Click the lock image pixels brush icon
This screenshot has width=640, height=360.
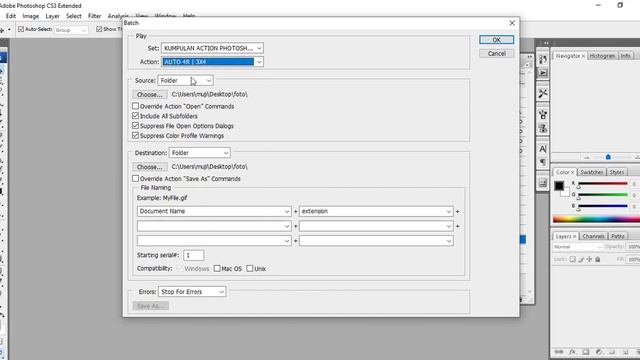click(581, 259)
